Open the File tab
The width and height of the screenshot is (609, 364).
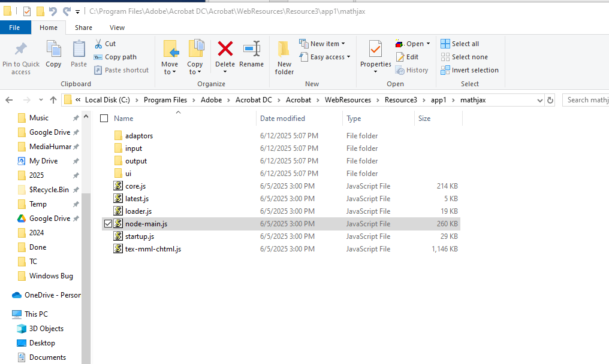point(15,28)
